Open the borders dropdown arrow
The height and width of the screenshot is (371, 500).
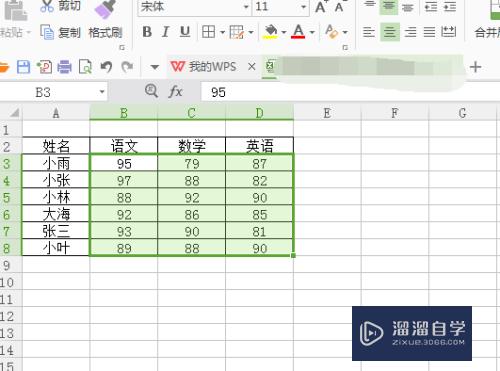pyautogui.click(x=222, y=32)
